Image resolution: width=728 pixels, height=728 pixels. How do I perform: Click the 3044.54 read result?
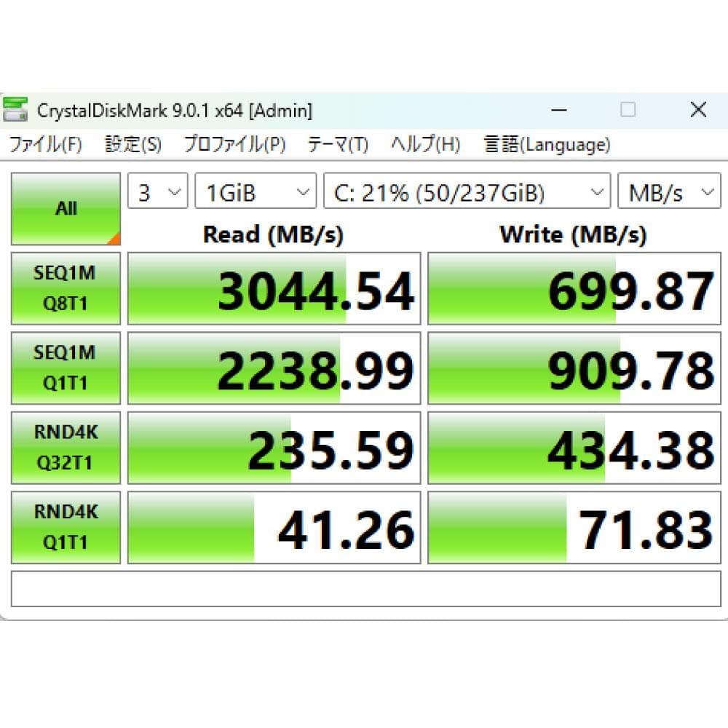[274, 288]
